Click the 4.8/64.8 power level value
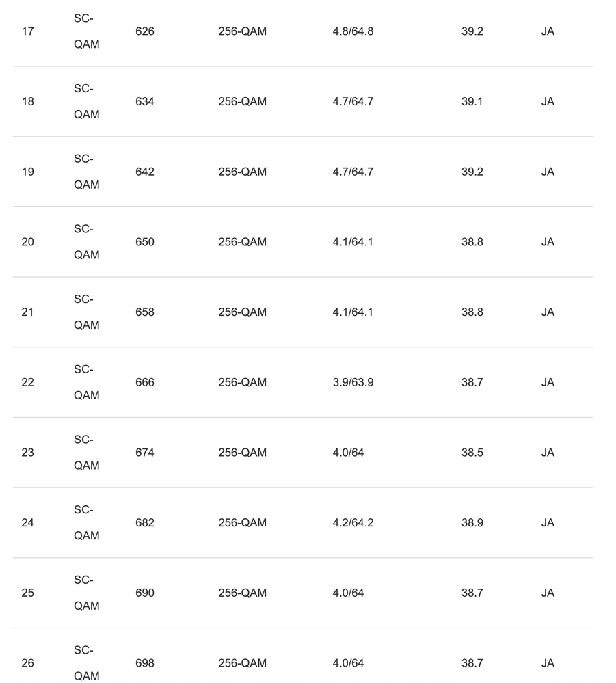 point(353,31)
